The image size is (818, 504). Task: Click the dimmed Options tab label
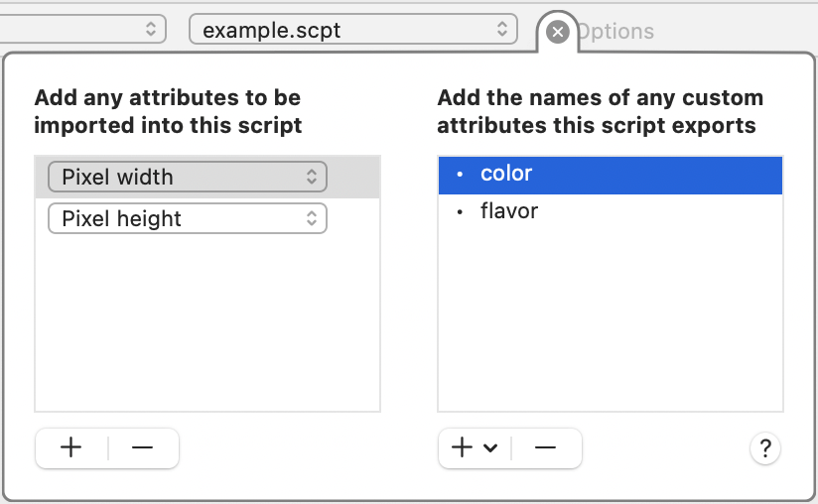tap(616, 32)
